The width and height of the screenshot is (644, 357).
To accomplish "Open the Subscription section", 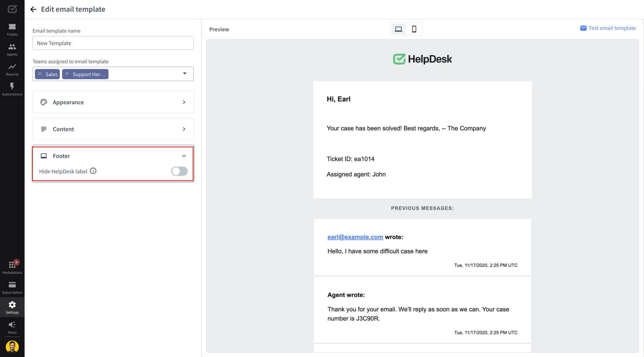I will [x=12, y=288].
